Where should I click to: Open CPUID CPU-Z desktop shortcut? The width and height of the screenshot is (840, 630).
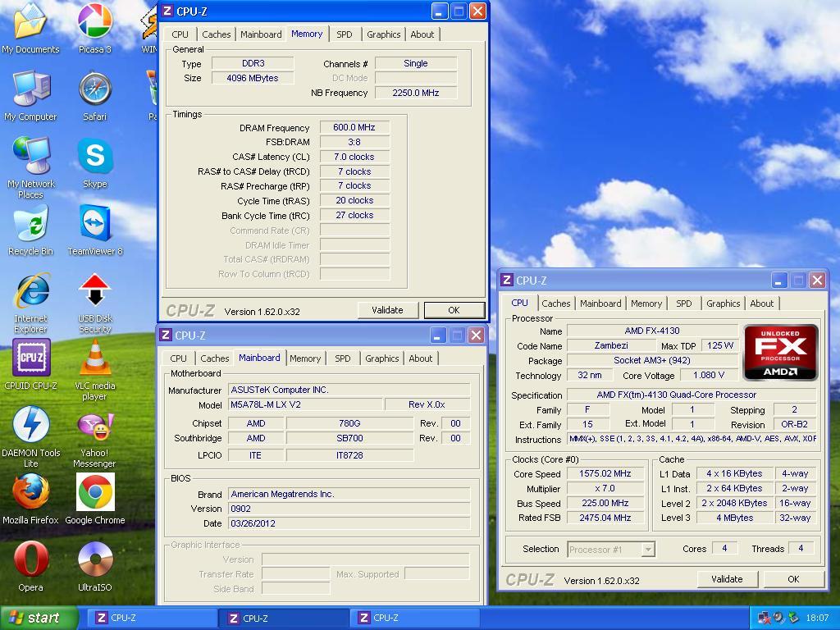pos(30,364)
